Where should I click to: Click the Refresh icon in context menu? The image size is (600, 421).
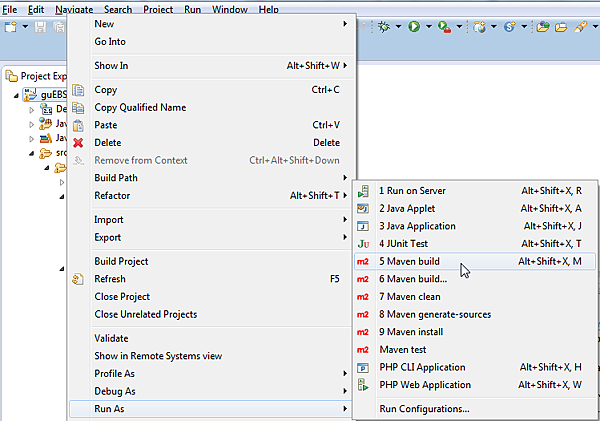click(78, 279)
